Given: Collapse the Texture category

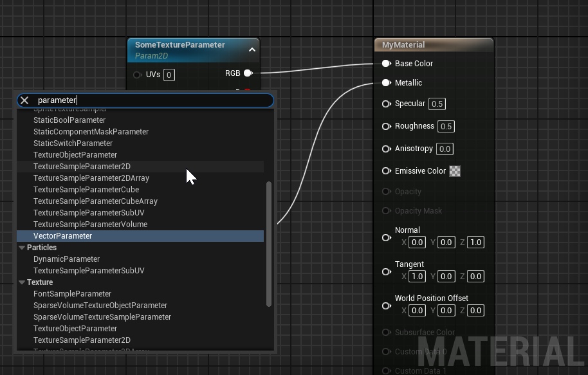Looking at the screenshot, I should (22, 282).
